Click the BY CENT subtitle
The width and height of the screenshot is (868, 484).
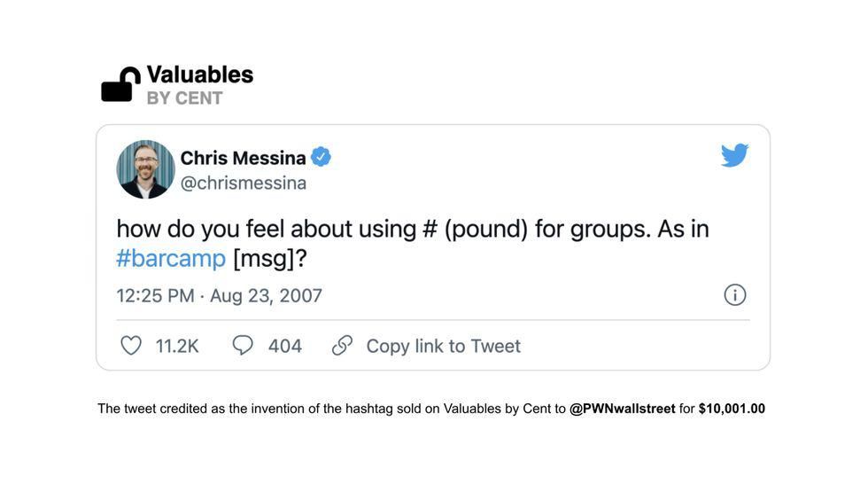[184, 98]
